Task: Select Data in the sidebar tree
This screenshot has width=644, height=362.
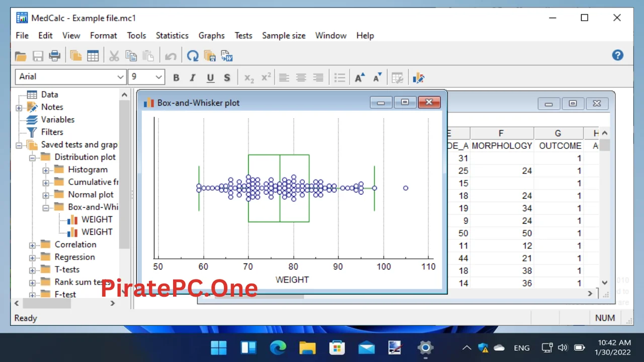Action: click(x=49, y=95)
